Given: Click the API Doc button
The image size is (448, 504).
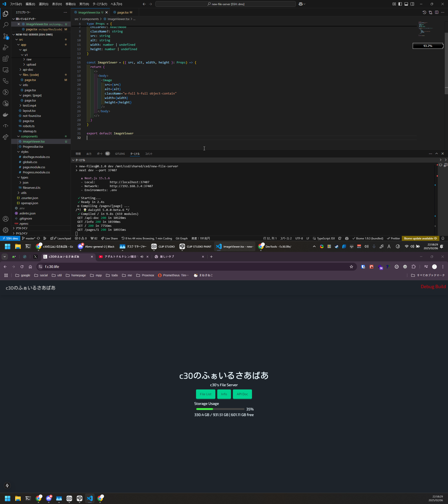Looking at the screenshot, I should pos(242,394).
